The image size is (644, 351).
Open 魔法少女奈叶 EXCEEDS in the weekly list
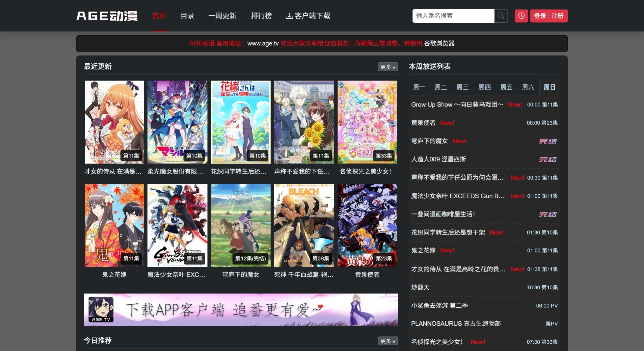pos(458,196)
